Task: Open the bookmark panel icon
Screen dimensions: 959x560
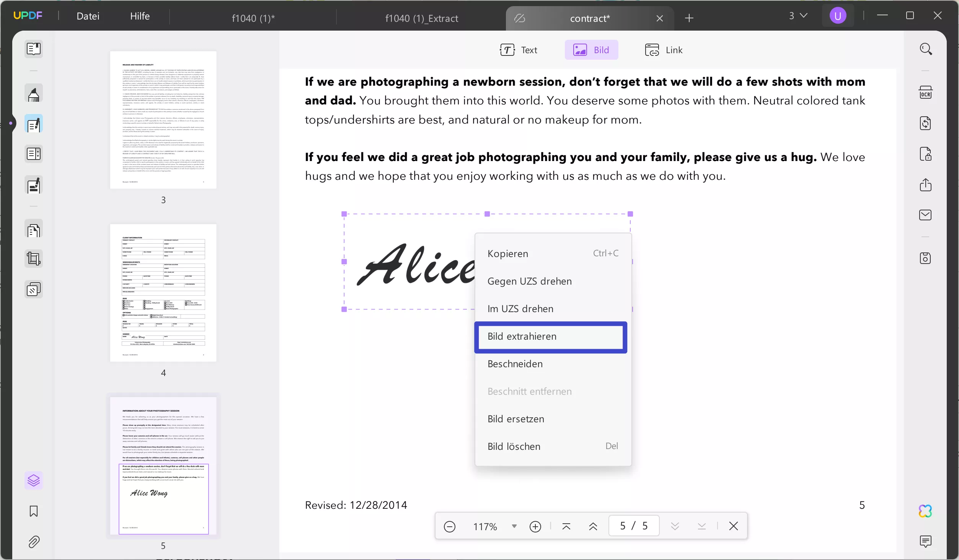Action: 34,511
